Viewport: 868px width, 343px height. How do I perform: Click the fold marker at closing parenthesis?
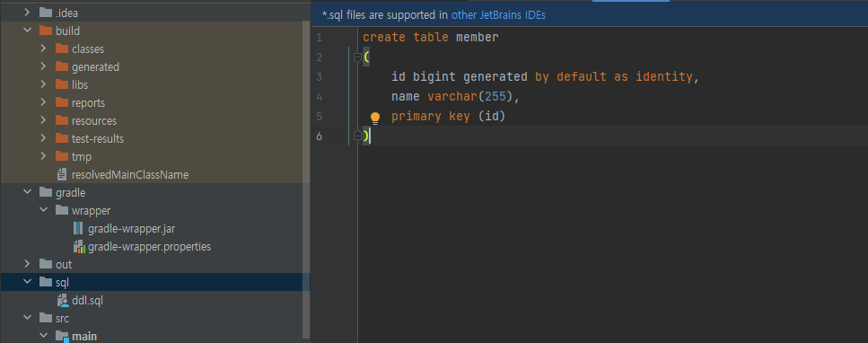357,136
